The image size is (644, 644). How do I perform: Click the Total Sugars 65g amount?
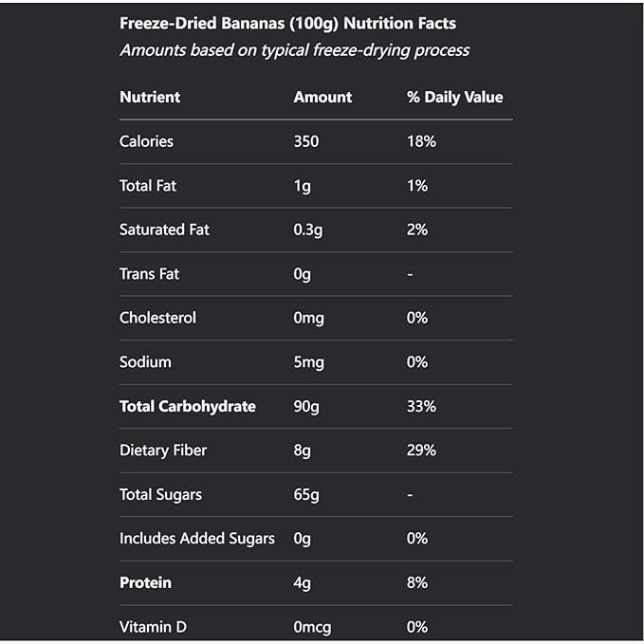(306, 494)
